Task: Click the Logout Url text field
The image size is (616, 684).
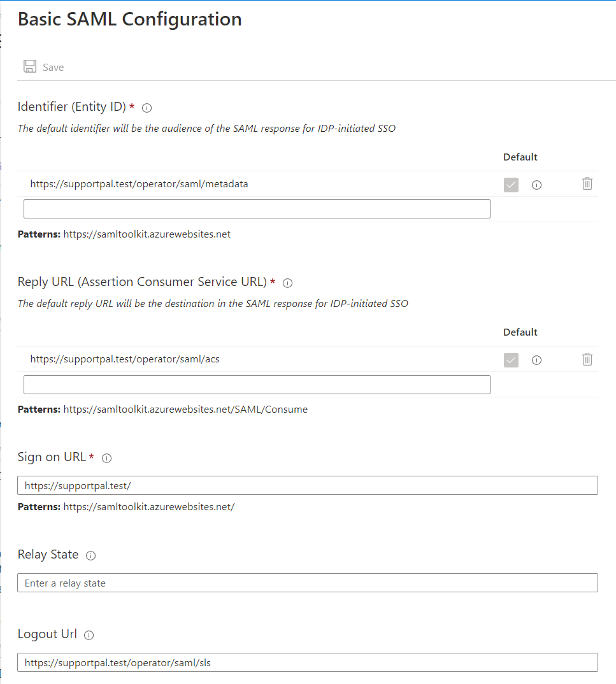Action: [x=307, y=662]
